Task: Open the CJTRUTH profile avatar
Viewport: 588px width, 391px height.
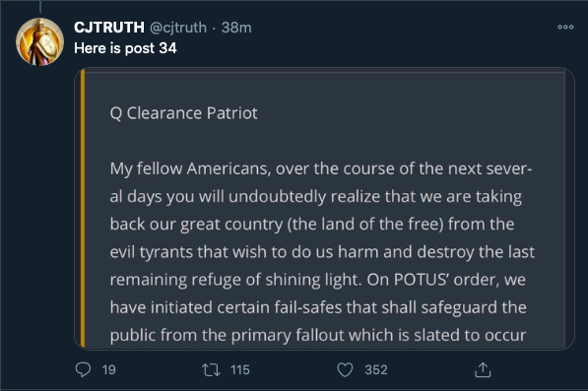Action: [x=39, y=41]
